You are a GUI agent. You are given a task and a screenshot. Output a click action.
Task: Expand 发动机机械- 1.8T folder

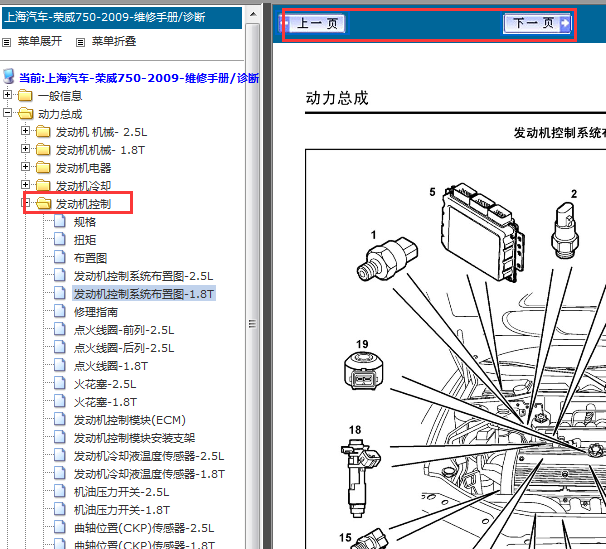point(25,148)
